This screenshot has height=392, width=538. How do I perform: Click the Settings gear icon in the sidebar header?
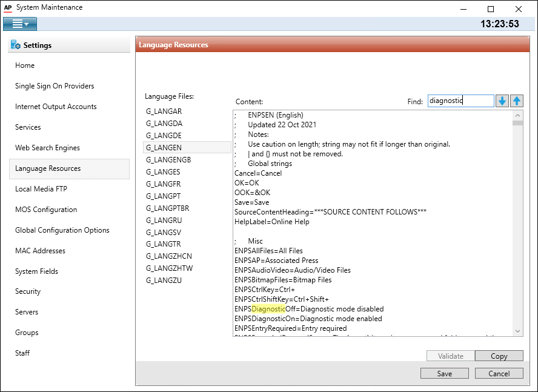point(15,45)
